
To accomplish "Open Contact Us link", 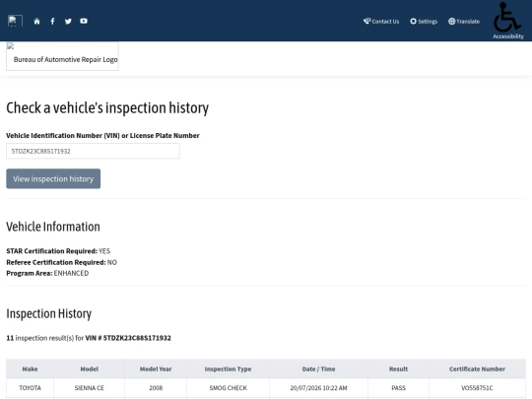I will [x=381, y=22].
